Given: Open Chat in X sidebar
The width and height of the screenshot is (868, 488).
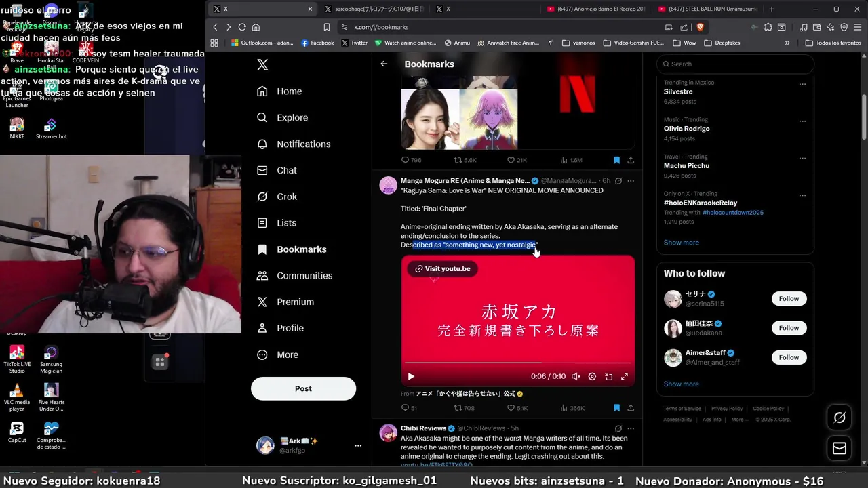Looking at the screenshot, I should pos(277,170).
